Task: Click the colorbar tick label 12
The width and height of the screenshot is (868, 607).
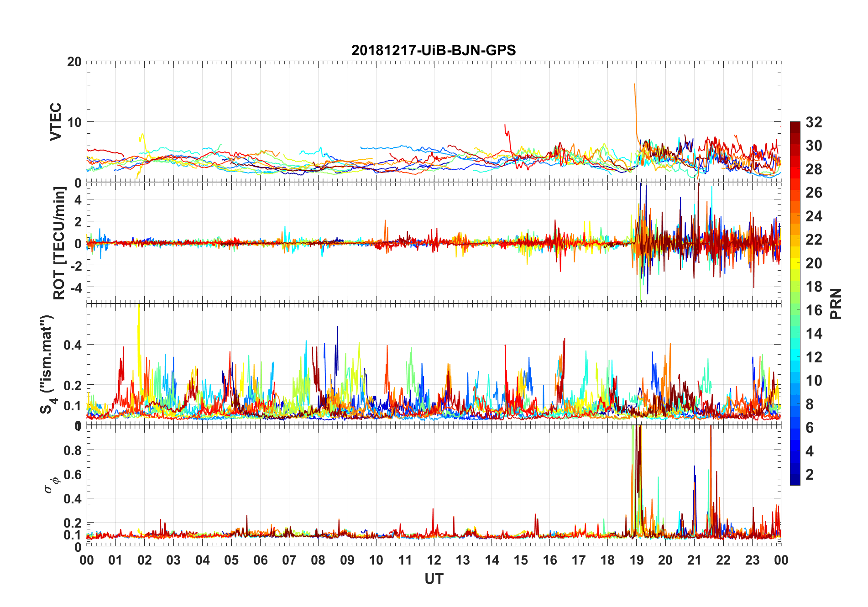Action: (x=814, y=357)
